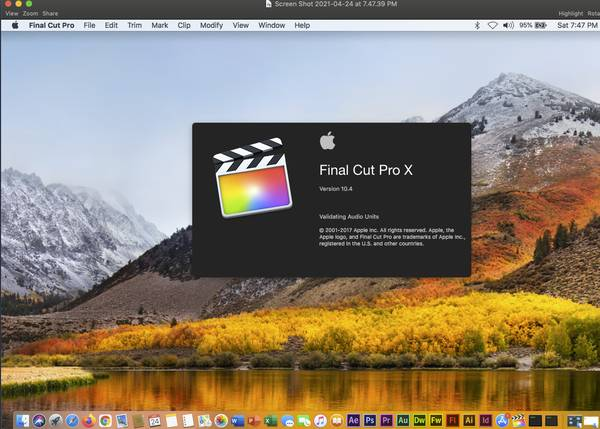Viewport: 600px width, 429px height.
Task: Open the Final Cut Pro application menu
Action: point(52,25)
